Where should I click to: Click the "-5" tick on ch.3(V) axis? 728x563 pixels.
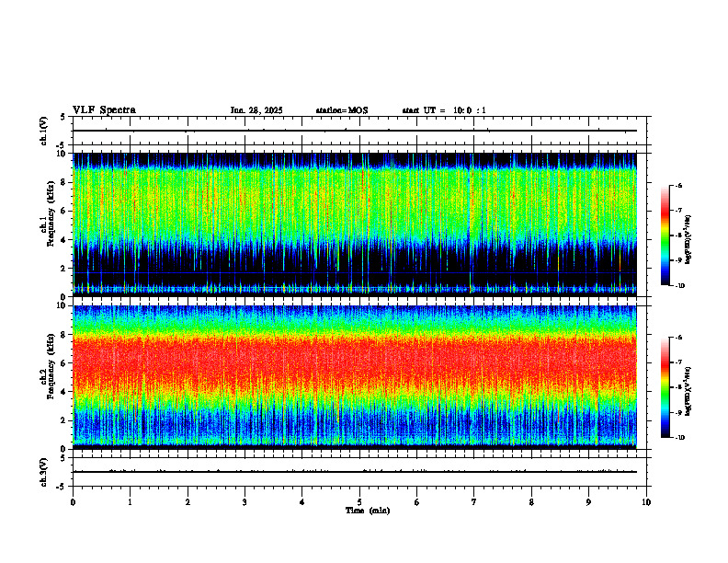click(63, 487)
